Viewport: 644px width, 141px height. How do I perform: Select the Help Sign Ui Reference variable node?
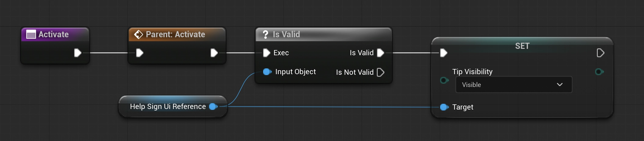point(168,107)
